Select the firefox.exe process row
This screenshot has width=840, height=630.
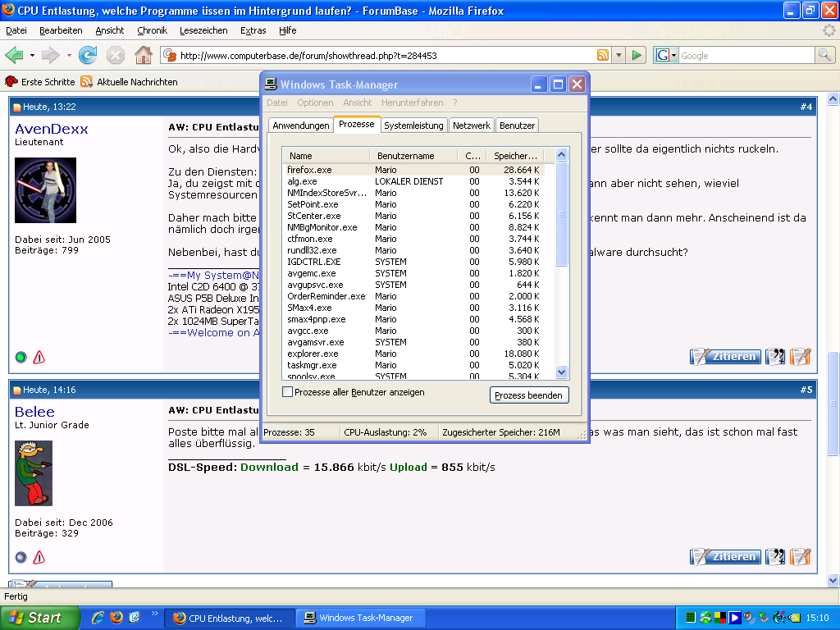pyautogui.click(x=413, y=170)
